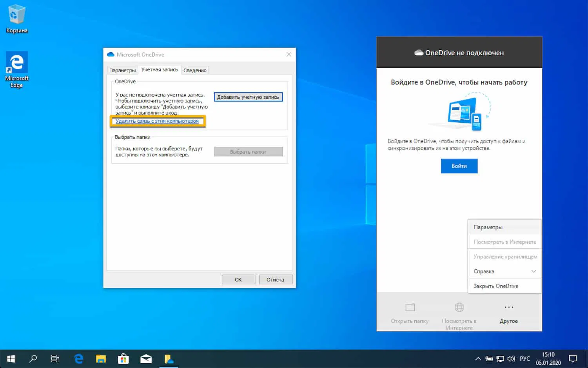Choose Закрыть OneDrive from the menu
The image size is (588, 368).
[505, 286]
